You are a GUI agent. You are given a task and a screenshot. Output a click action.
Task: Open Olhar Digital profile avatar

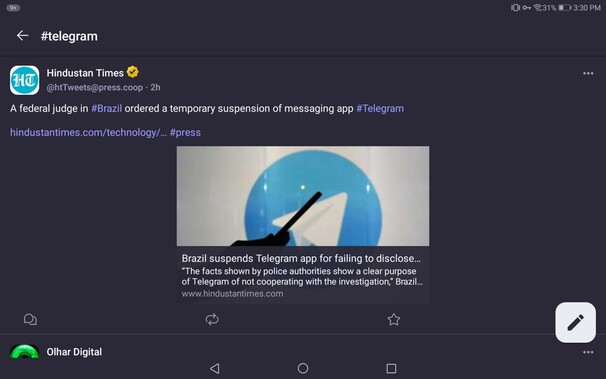click(x=24, y=352)
